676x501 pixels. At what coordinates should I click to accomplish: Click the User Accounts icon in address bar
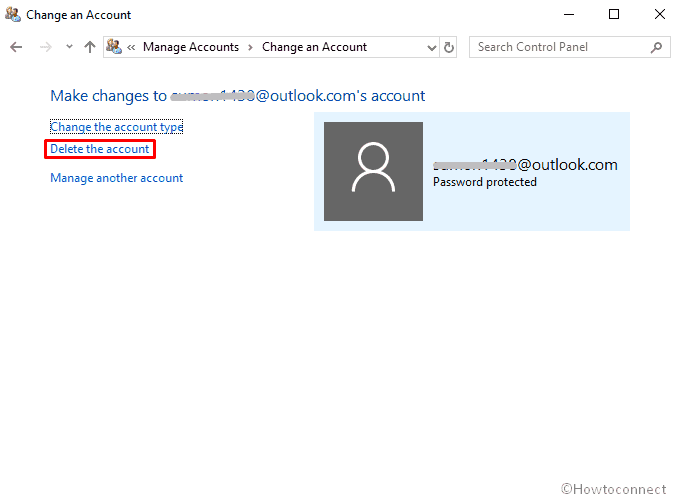tap(114, 47)
